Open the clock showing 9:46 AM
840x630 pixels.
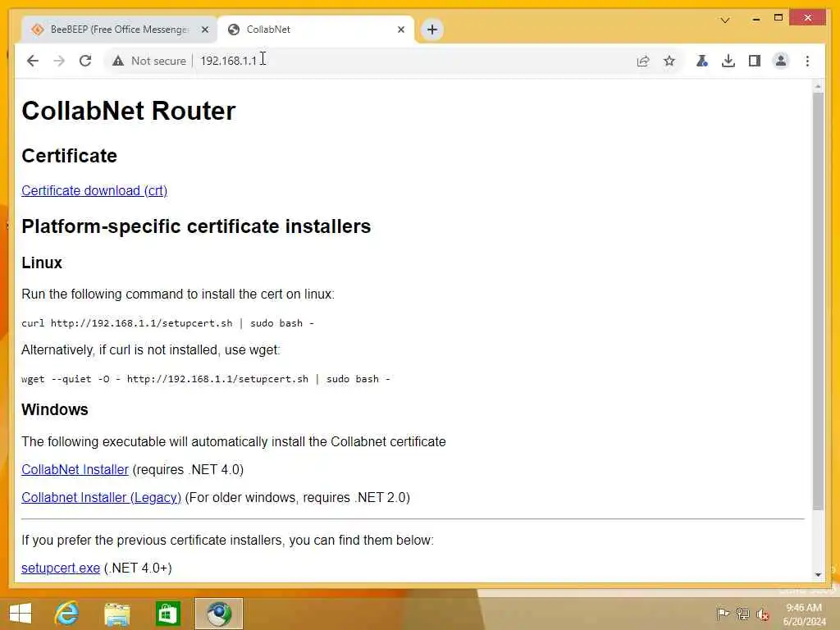click(x=804, y=614)
